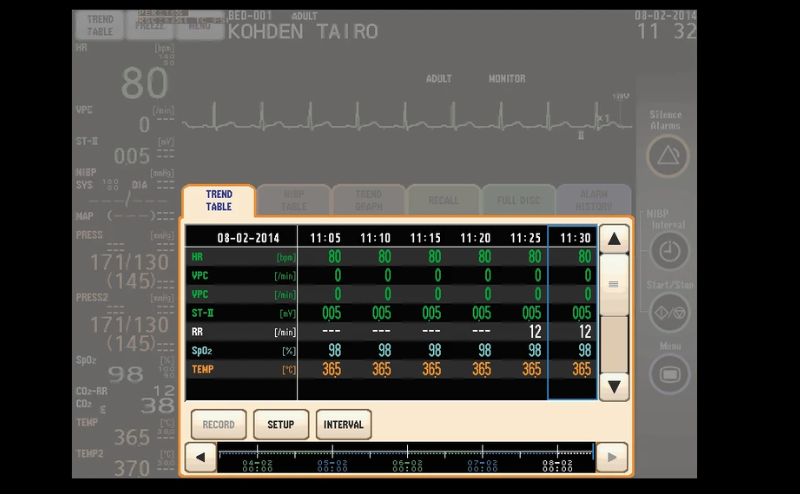The width and height of the screenshot is (800, 500).
Task: Select the Recall tab
Action: [443, 200]
